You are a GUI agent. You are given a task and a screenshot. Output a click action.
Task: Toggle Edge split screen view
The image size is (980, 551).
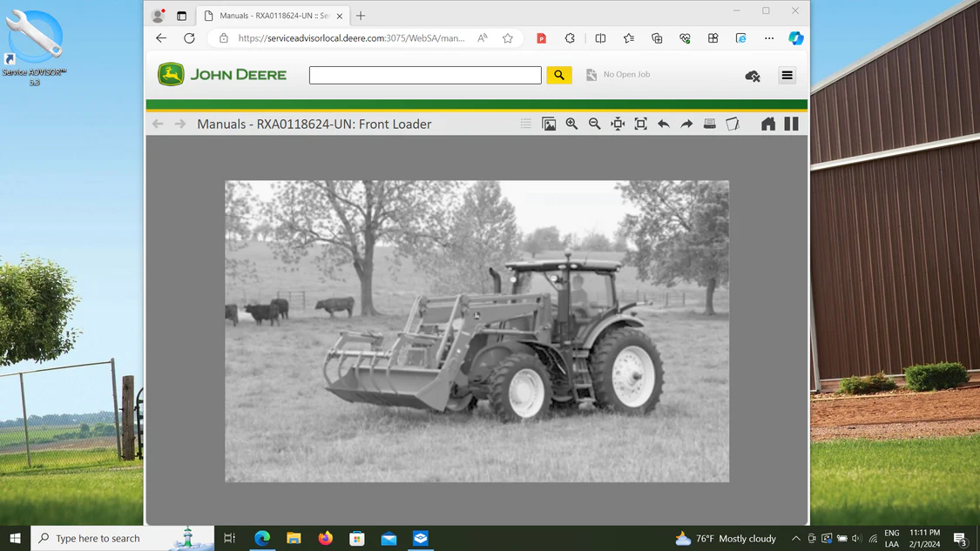click(x=600, y=38)
